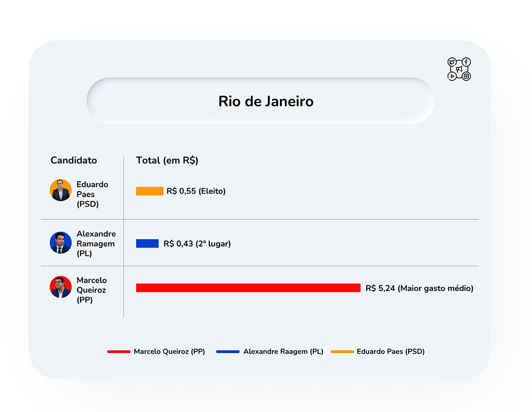Click the red legend line for Marcelo Queiroz
The height and width of the screenshot is (412, 532).
click(119, 352)
